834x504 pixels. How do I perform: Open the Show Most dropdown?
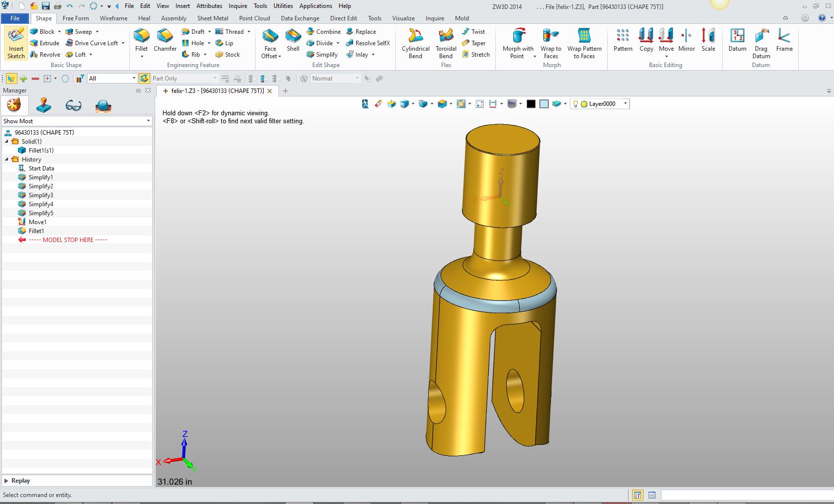click(x=148, y=121)
